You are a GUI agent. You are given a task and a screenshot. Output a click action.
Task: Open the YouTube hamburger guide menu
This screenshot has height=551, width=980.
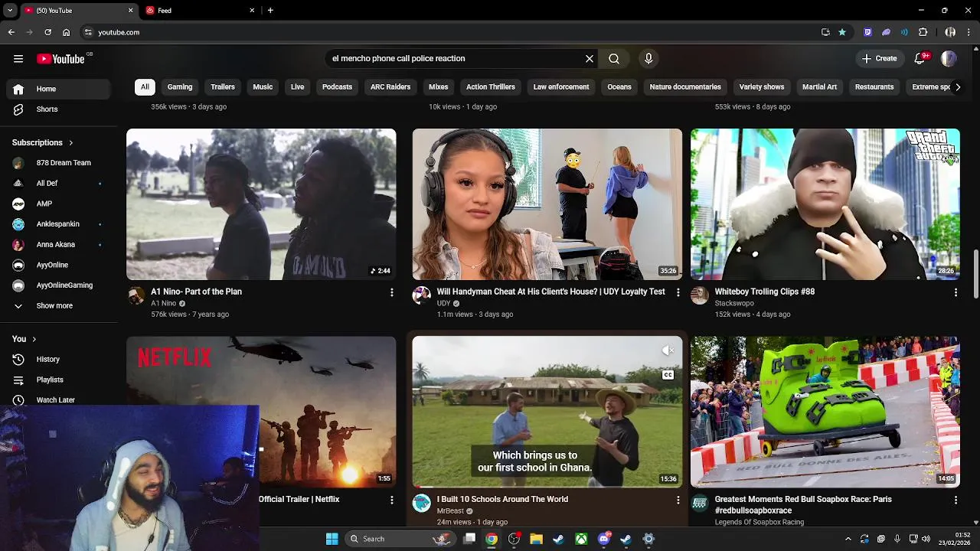click(x=18, y=58)
